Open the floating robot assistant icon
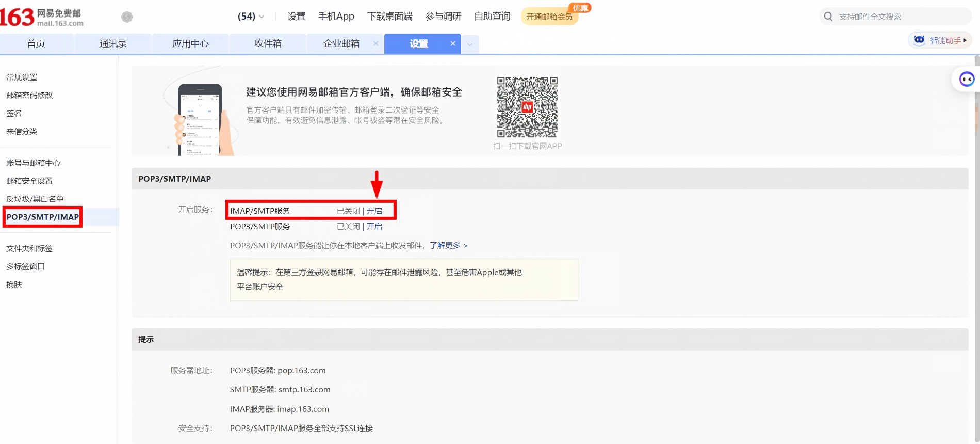980x444 pixels. tap(966, 79)
